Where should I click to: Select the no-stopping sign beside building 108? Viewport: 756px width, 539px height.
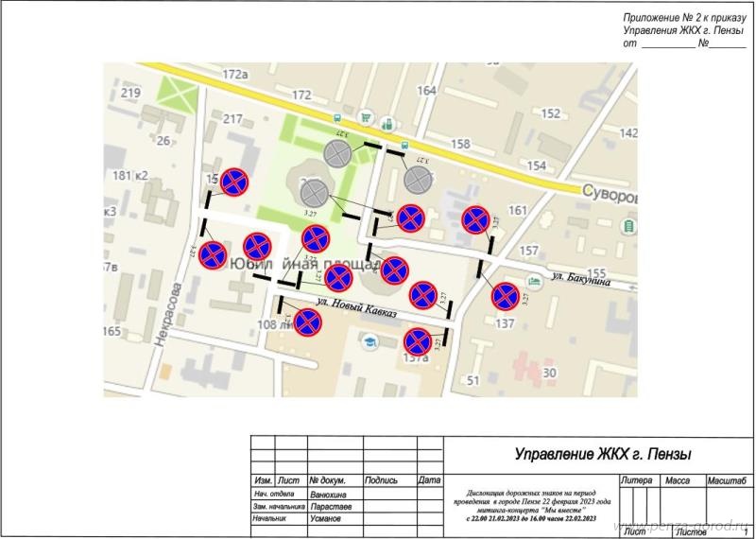pos(307,322)
